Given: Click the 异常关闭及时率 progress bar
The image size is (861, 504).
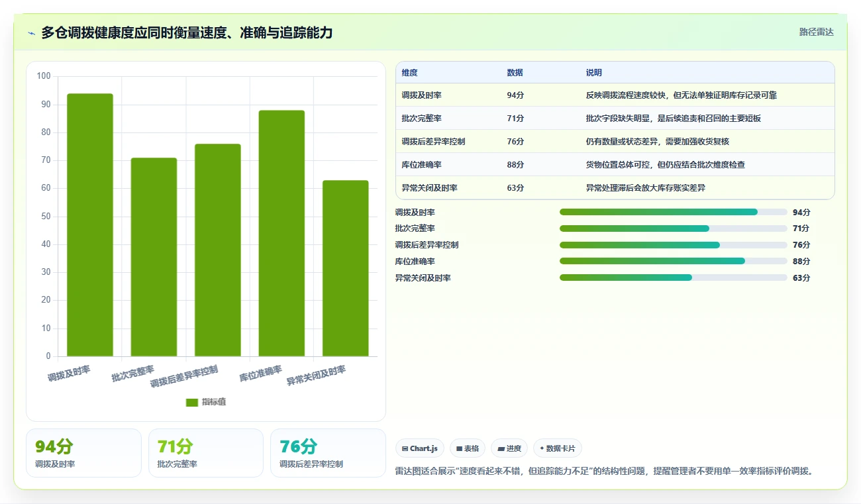Looking at the screenshot, I should (x=674, y=277).
